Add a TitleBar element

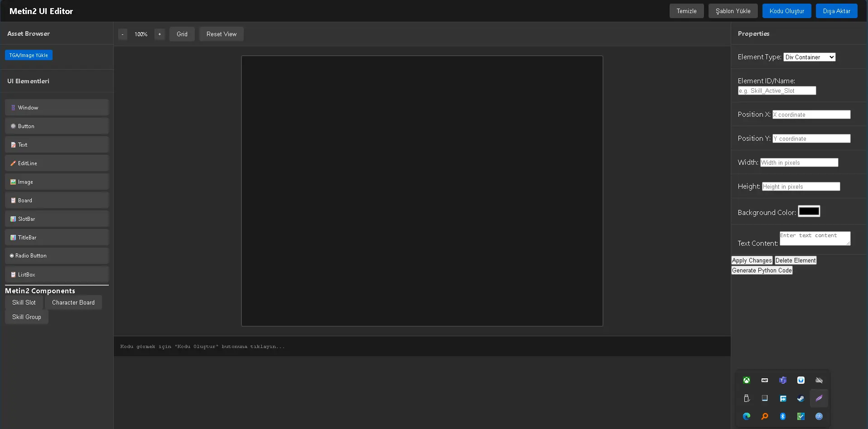tap(57, 238)
